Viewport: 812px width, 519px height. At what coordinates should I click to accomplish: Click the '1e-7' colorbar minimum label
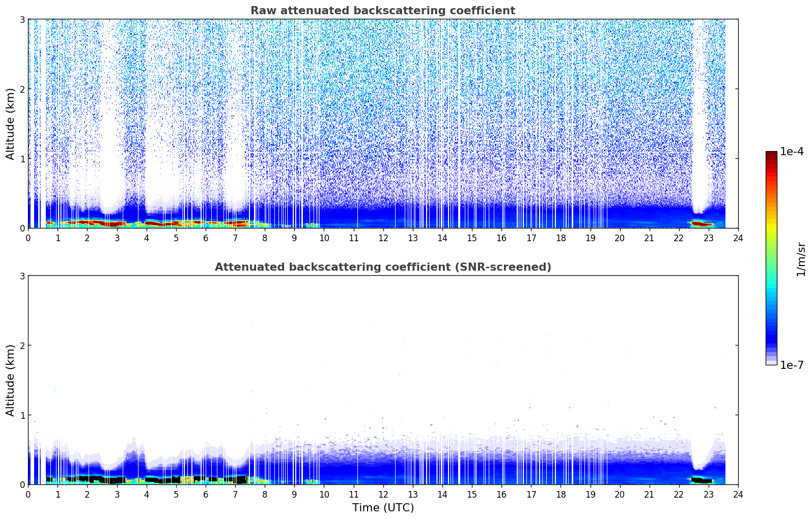(x=792, y=365)
